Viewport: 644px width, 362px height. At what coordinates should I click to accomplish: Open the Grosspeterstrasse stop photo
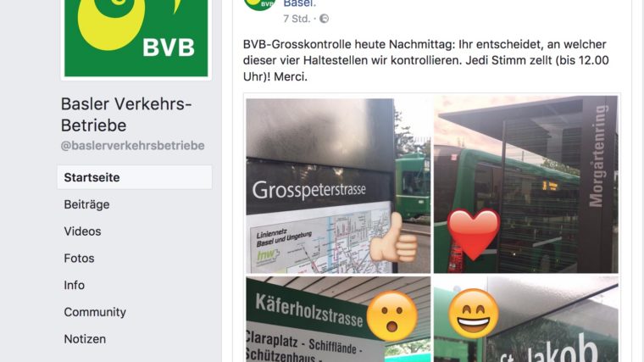338,186
